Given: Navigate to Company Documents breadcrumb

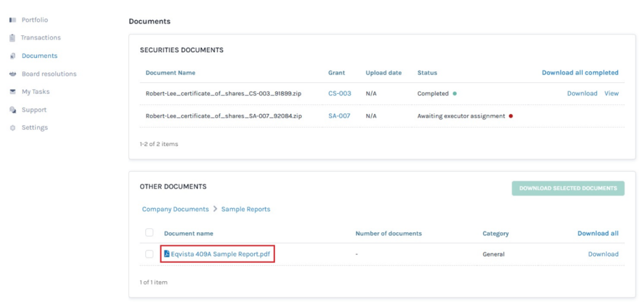Looking at the screenshot, I should [175, 209].
